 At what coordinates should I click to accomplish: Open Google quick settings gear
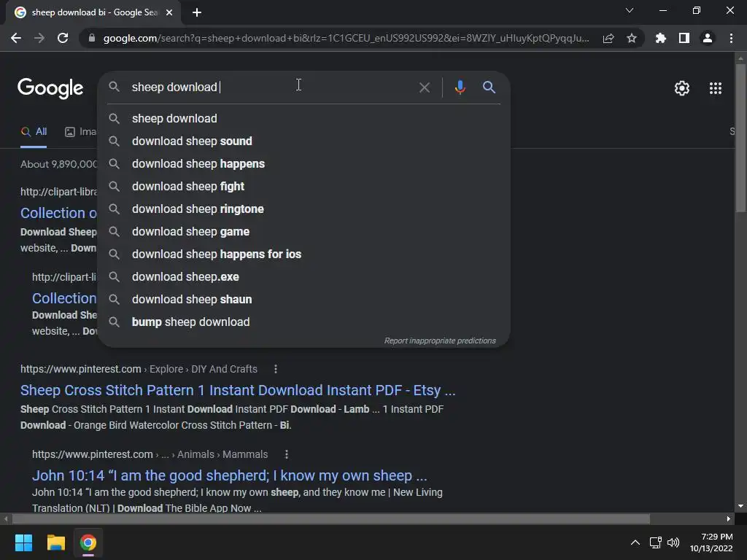click(682, 88)
